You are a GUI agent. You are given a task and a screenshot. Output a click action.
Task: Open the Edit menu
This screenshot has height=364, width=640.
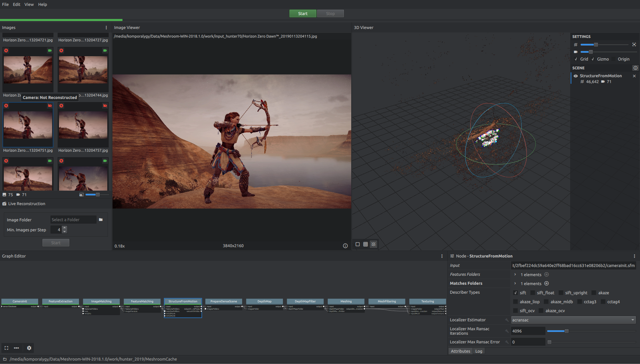[x=17, y=4]
